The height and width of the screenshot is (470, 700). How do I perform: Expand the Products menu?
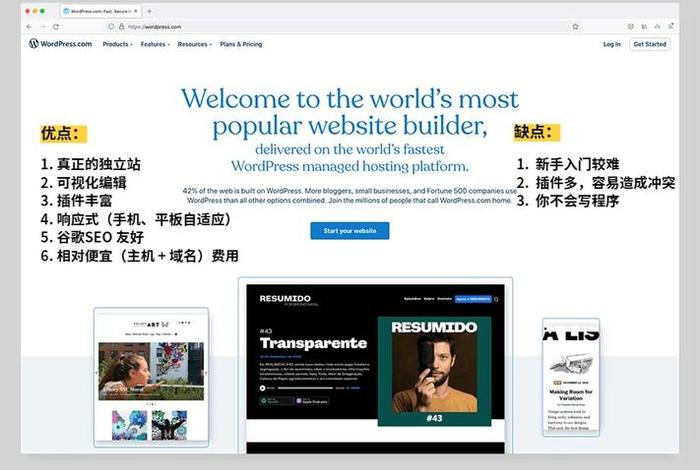tap(117, 44)
